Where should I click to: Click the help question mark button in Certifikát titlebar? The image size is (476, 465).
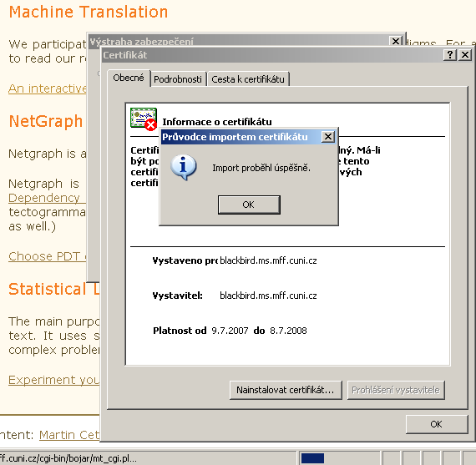(450, 55)
